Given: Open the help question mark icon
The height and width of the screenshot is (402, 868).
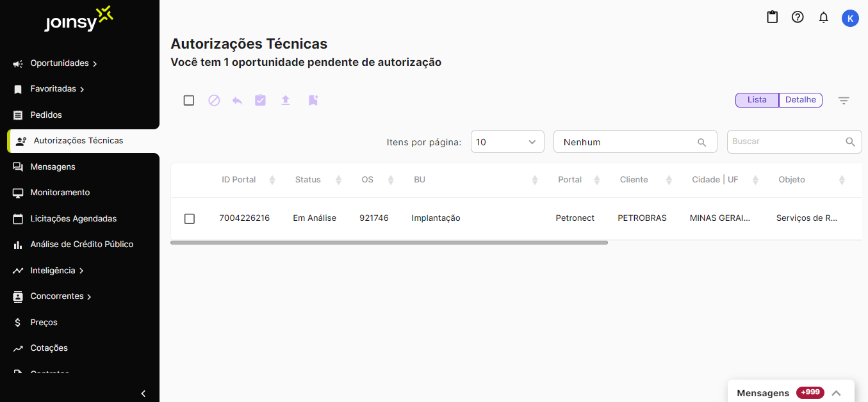Looking at the screenshot, I should 798,17.
